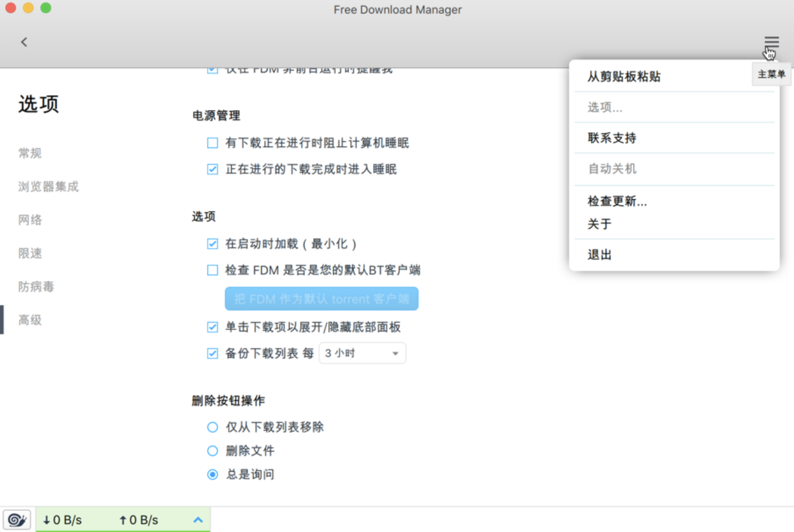Screen dimensions: 794x532
Task: Expand the bottom panel with the up chevron
Action: pos(198,520)
